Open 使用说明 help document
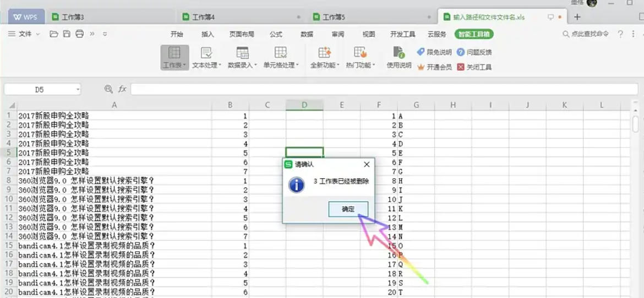Image resolution: width=644 pixels, height=298 pixels. point(399,58)
